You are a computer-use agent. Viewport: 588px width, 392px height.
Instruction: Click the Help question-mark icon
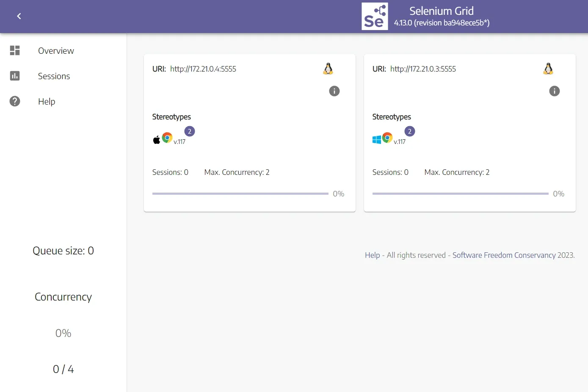point(14,101)
